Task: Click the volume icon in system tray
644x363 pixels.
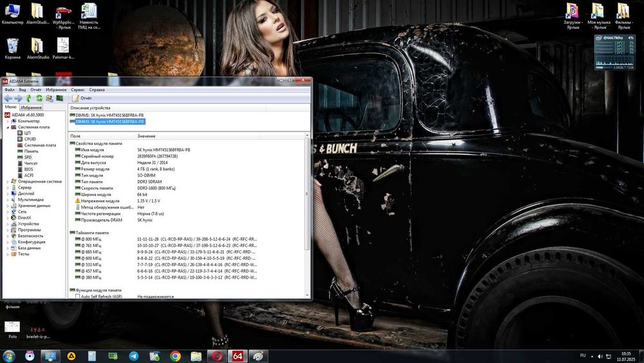Action: point(600,356)
